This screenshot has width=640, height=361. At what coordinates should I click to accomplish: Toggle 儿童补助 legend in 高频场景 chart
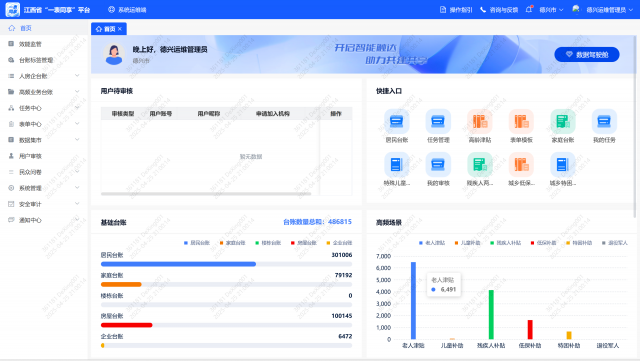(467, 243)
